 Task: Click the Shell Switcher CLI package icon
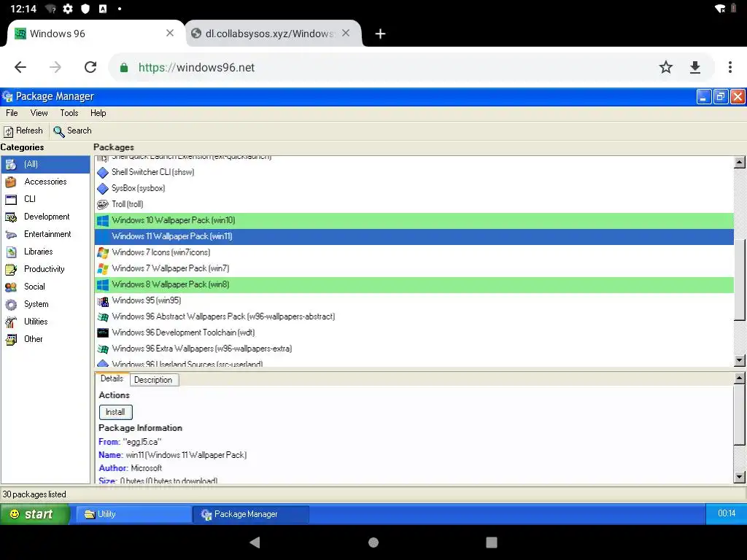tap(102, 172)
